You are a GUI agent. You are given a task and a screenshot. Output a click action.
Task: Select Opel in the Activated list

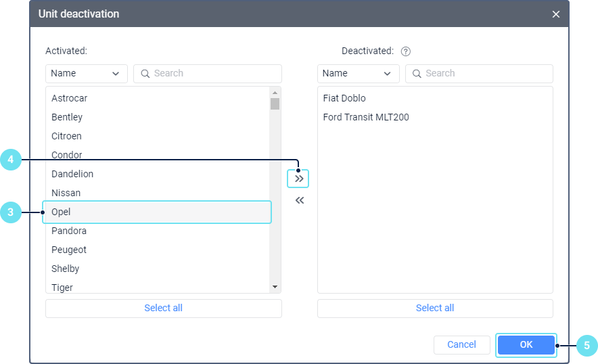(x=157, y=212)
